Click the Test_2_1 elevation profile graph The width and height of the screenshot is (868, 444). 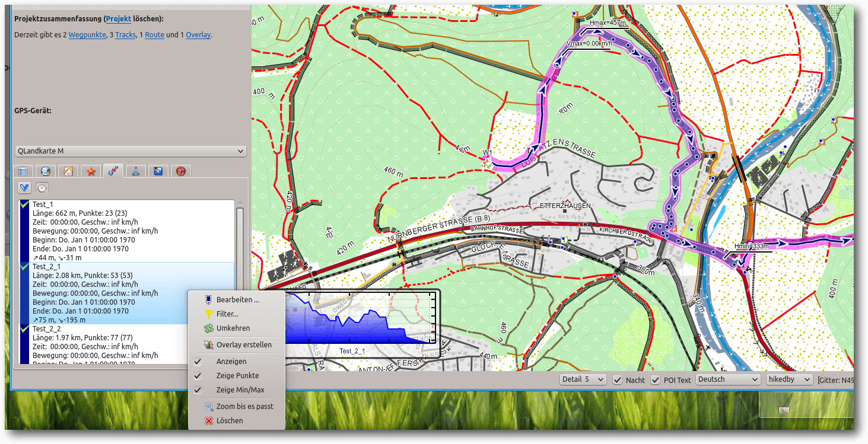pos(362,317)
